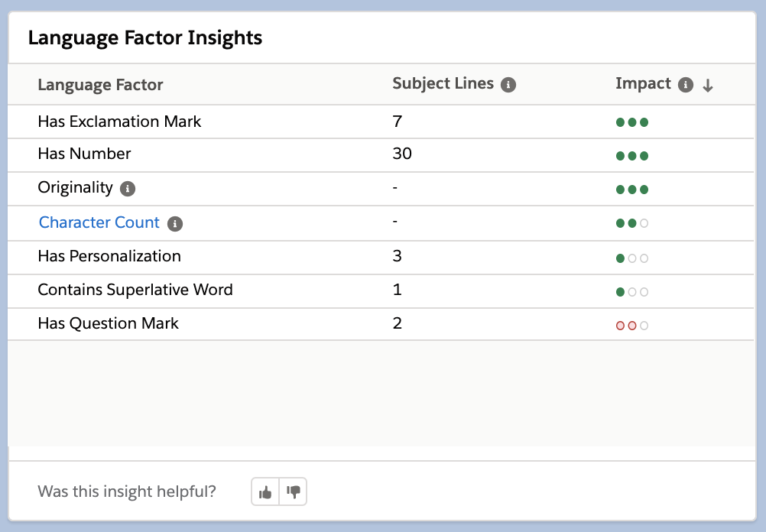Sort by the Subject Lines column header
766x532 pixels.
[443, 84]
